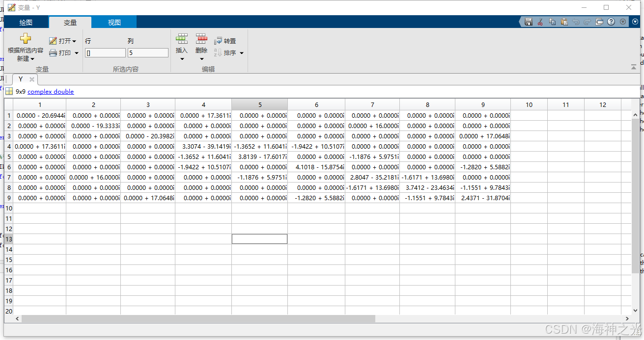Click cell 0.0000 - 19.3333i
Image resolution: width=644 pixels, height=340 pixels.
(93, 126)
